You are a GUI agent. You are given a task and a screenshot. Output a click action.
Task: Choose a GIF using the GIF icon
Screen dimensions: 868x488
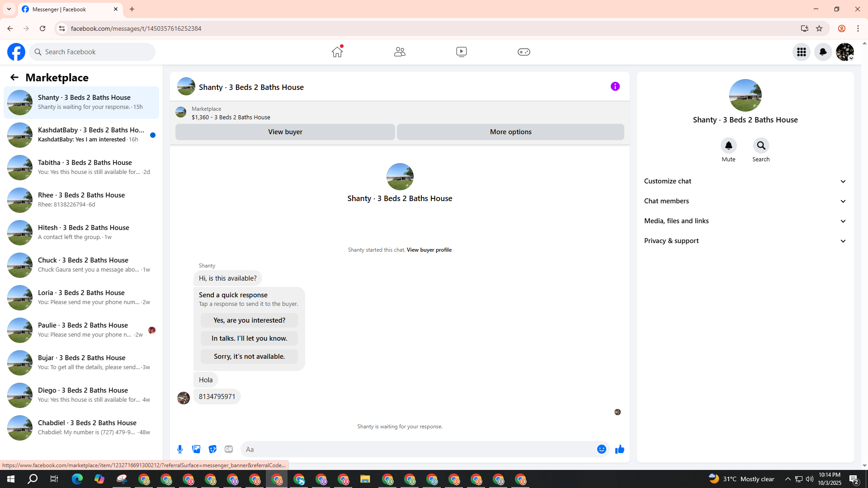pyautogui.click(x=229, y=449)
